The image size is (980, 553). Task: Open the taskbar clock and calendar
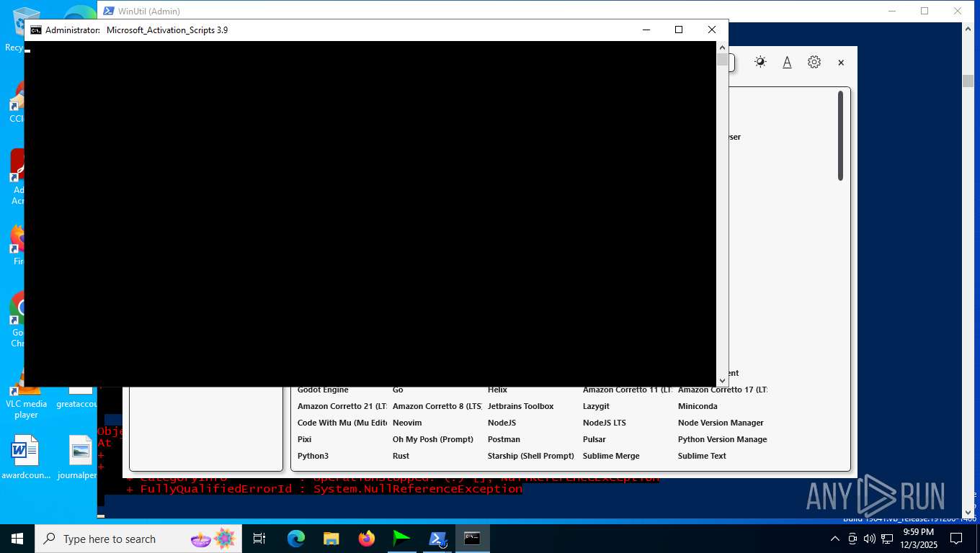(917, 539)
